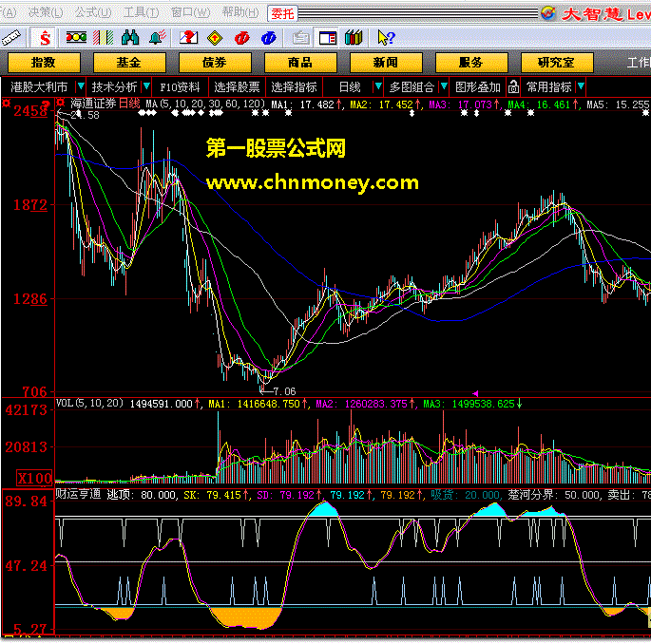Click the red gear icon by 2458 axis
Screen dimensions: 651x644
pyautogui.click(x=6, y=103)
